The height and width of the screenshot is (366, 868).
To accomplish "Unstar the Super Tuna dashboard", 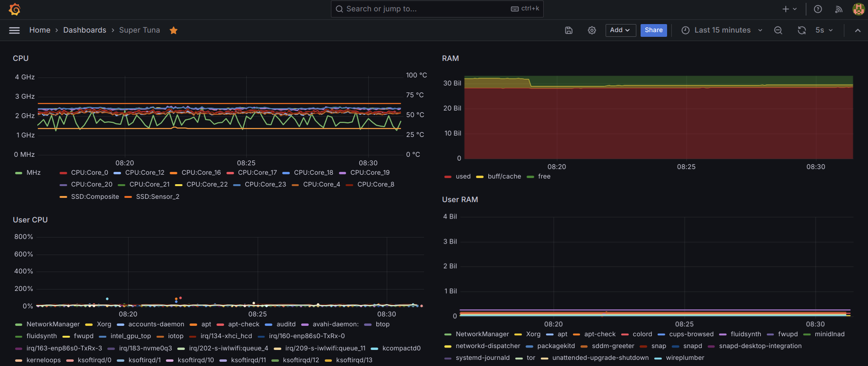I will point(174,30).
